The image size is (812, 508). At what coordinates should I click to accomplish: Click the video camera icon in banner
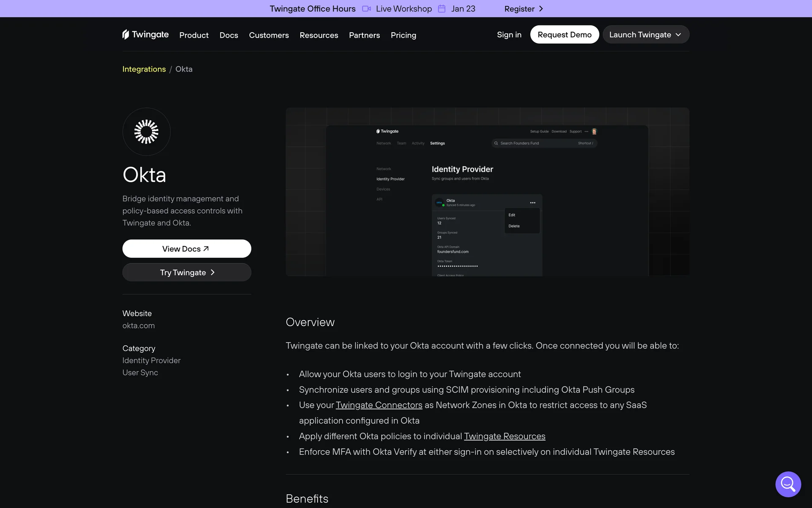pos(366,9)
